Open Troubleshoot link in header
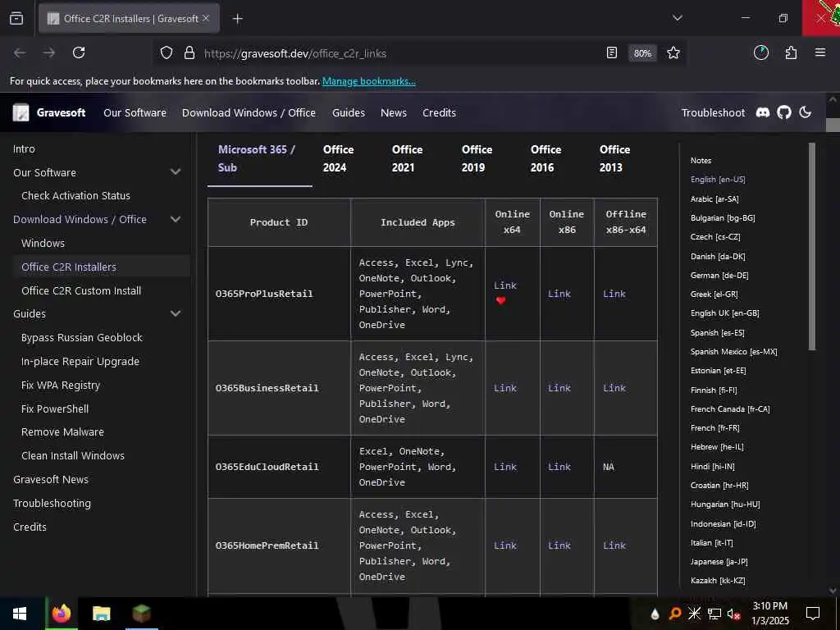 [713, 112]
